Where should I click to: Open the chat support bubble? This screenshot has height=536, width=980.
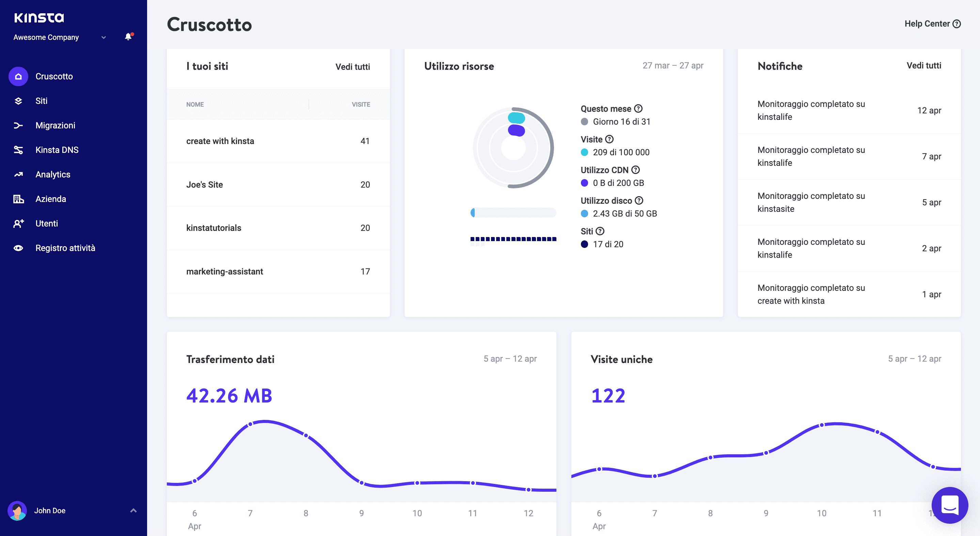pos(949,505)
